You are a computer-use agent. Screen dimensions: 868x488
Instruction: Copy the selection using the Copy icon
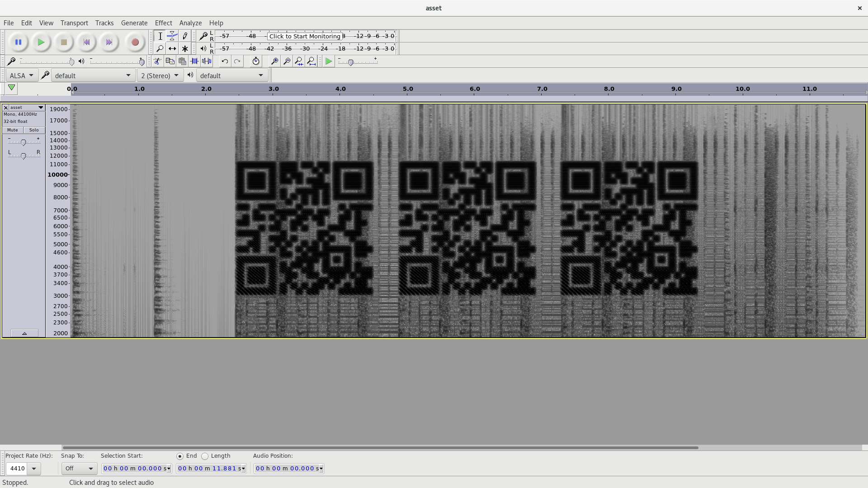pyautogui.click(x=170, y=61)
